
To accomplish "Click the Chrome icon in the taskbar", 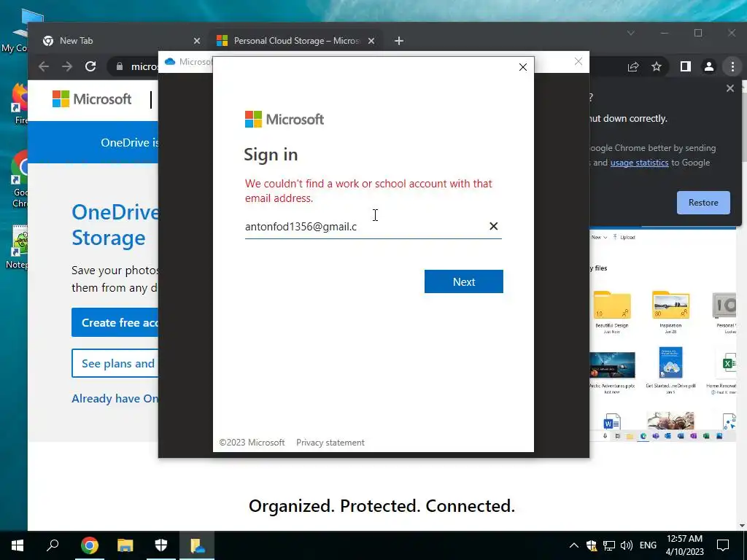I will click(89, 545).
